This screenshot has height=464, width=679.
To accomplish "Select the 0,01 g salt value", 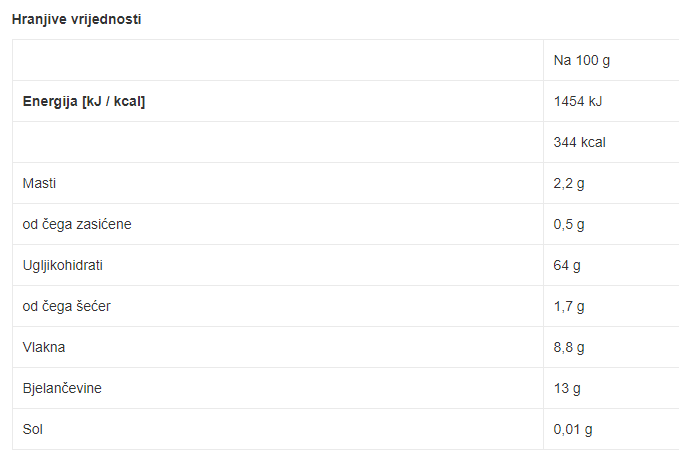I will click(x=572, y=429).
